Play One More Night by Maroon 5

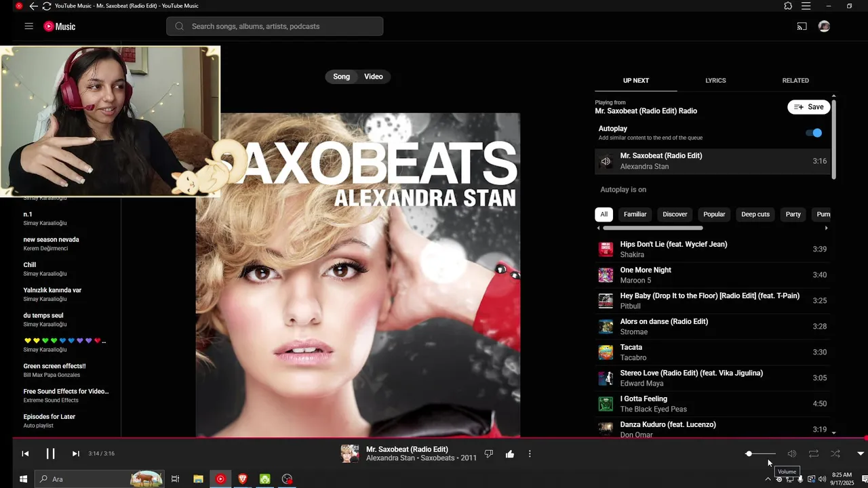(x=712, y=275)
